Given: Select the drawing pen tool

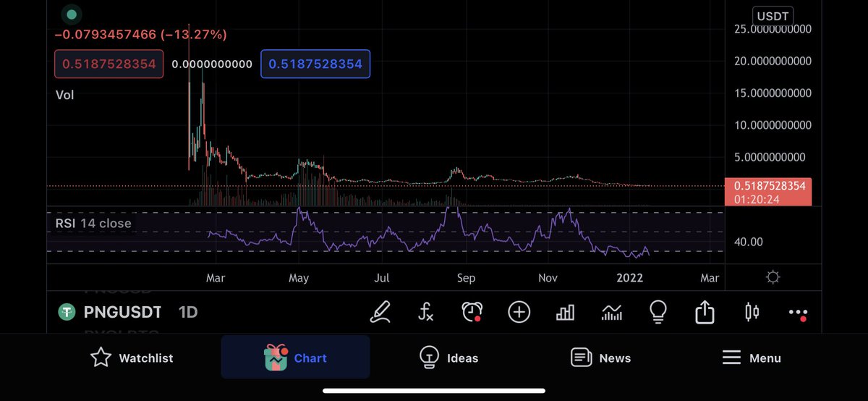Looking at the screenshot, I should 380,312.
